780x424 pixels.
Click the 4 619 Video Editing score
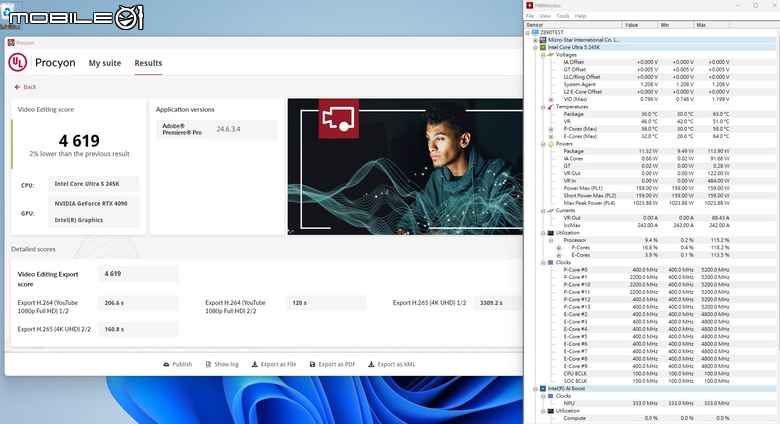(x=79, y=141)
